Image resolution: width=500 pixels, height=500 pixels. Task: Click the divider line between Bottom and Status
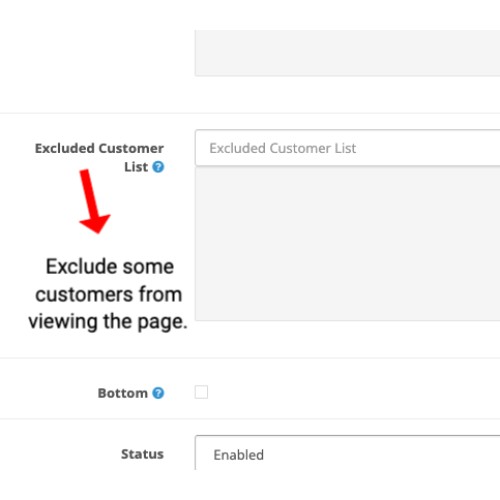click(x=250, y=419)
